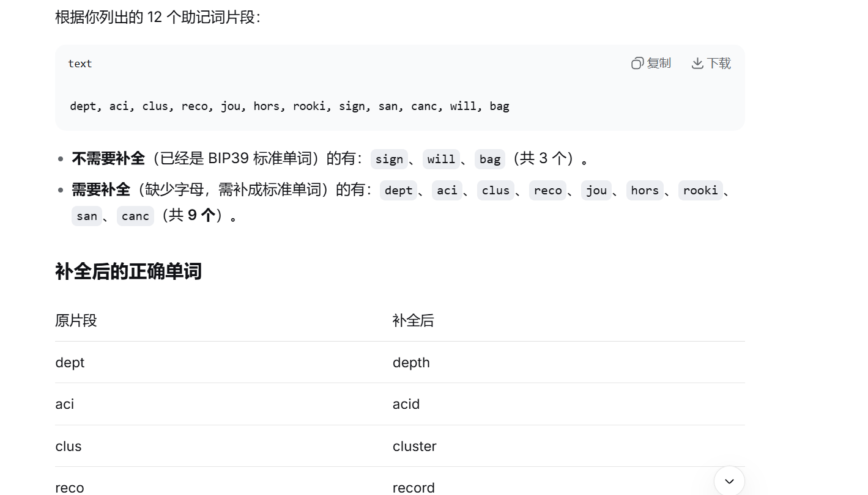The height and width of the screenshot is (495, 868).
Task: Click the inline code 'clus'
Action: 495,191
